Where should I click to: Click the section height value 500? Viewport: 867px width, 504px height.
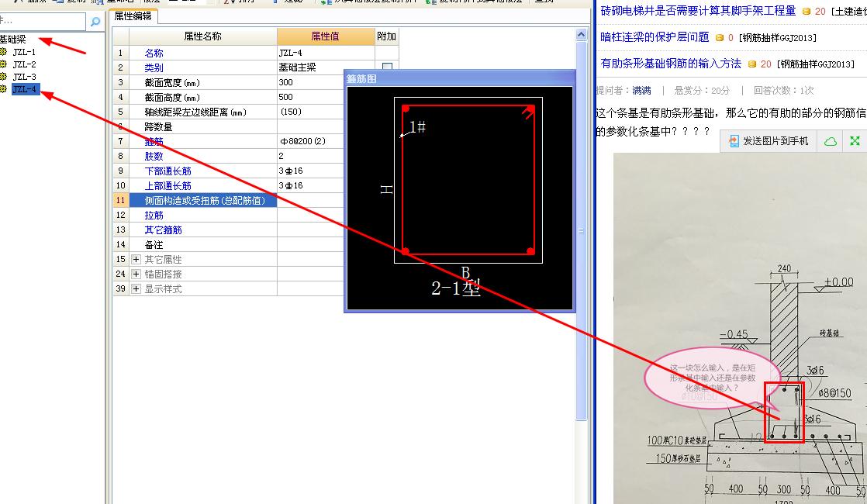click(310, 97)
